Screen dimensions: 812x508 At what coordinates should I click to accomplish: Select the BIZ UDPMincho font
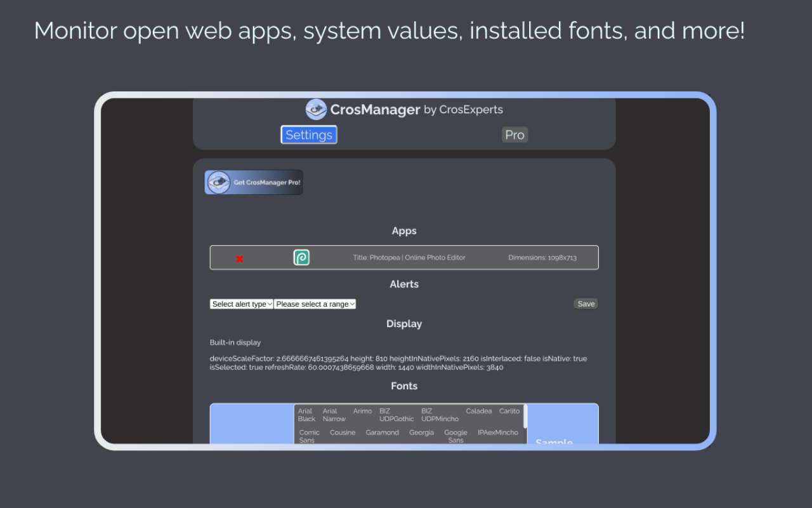pyautogui.click(x=440, y=415)
